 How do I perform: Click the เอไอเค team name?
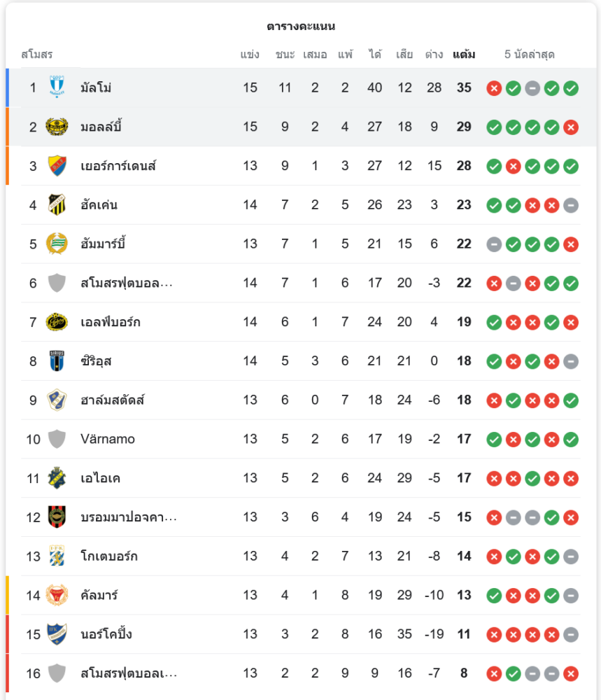[x=101, y=478]
